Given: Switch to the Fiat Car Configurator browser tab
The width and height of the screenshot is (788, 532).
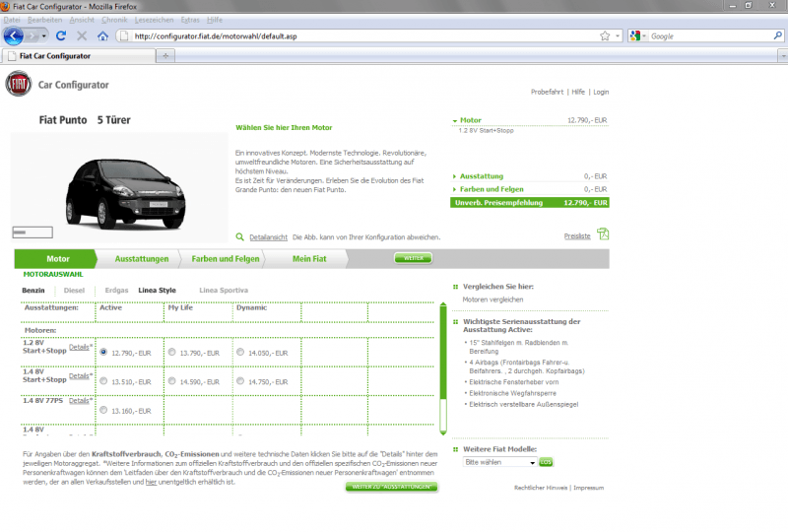Looking at the screenshot, I should [x=79, y=56].
